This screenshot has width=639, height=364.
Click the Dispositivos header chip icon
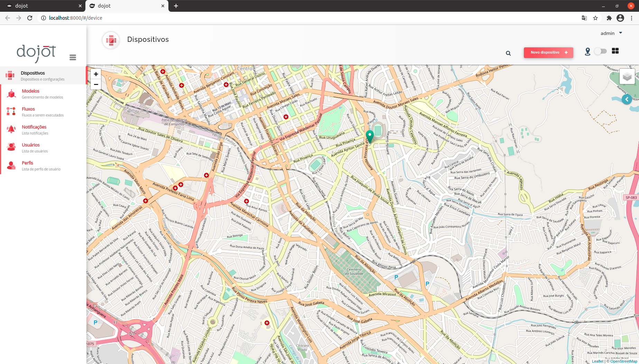[111, 40]
